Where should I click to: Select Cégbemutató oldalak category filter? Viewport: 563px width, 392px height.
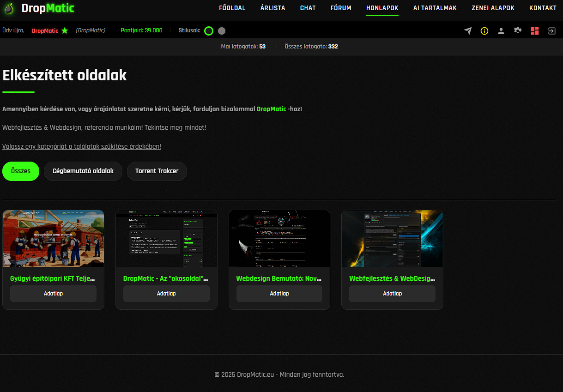(83, 171)
